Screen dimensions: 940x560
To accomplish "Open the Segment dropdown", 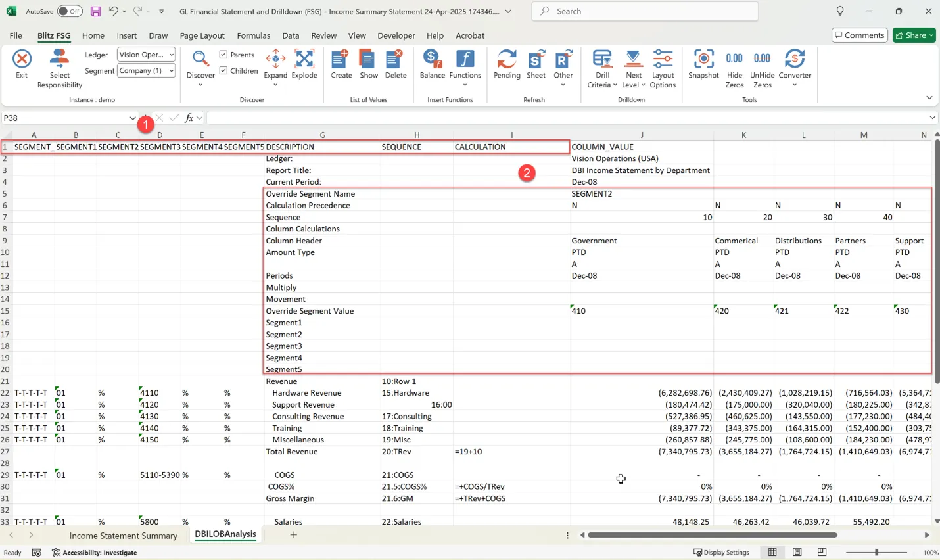I will tap(146, 70).
